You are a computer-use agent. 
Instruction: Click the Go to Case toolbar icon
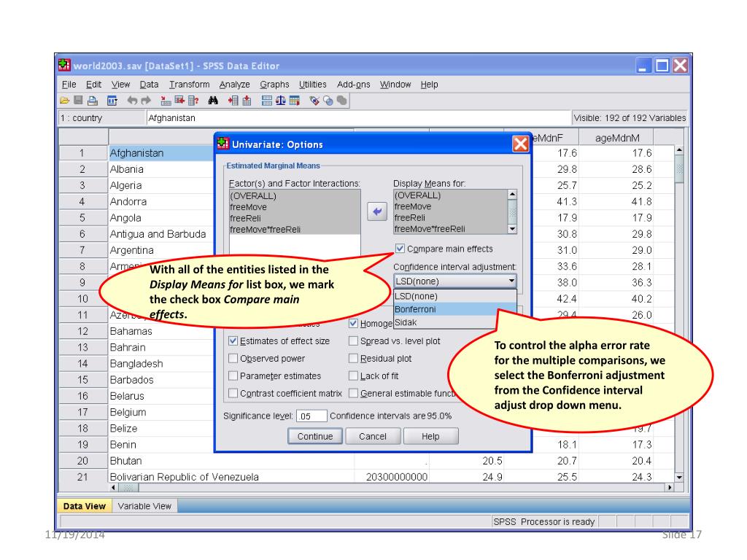[166, 101]
